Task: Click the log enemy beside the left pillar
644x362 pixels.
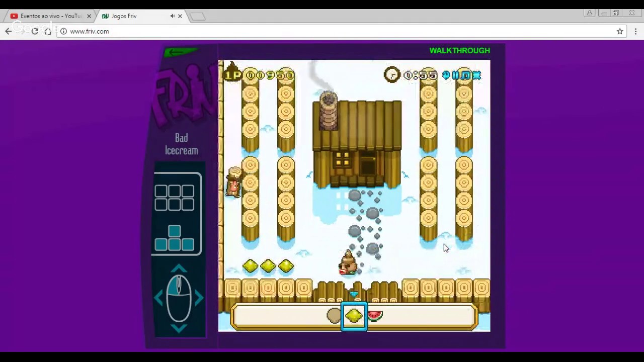Action: 234,182
